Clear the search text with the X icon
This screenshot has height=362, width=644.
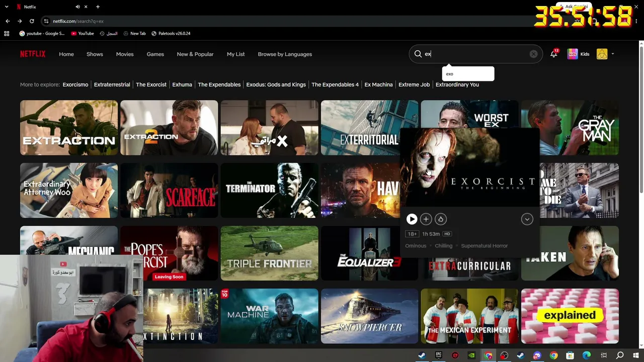[533, 54]
